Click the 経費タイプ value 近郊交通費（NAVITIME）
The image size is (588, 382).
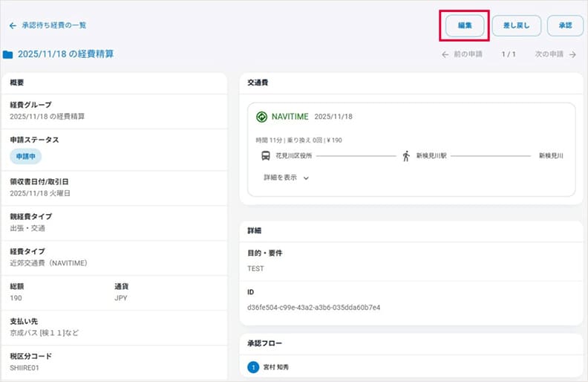pyautogui.click(x=48, y=263)
